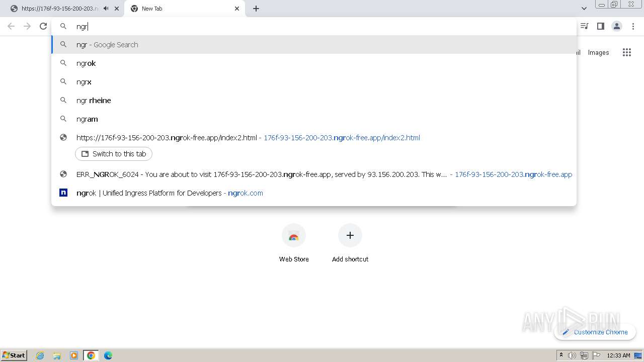This screenshot has height=362, width=644.
Task: Open File Explorer from the taskbar
Action: click(x=57, y=355)
